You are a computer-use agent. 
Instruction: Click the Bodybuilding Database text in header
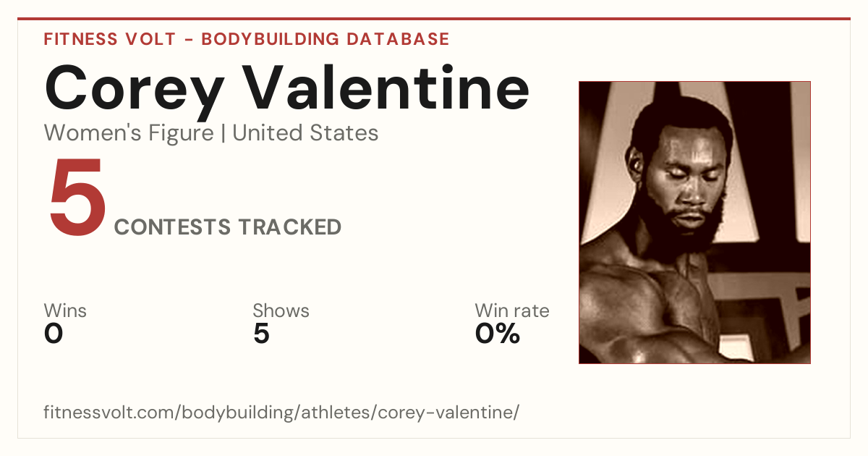pos(325,39)
